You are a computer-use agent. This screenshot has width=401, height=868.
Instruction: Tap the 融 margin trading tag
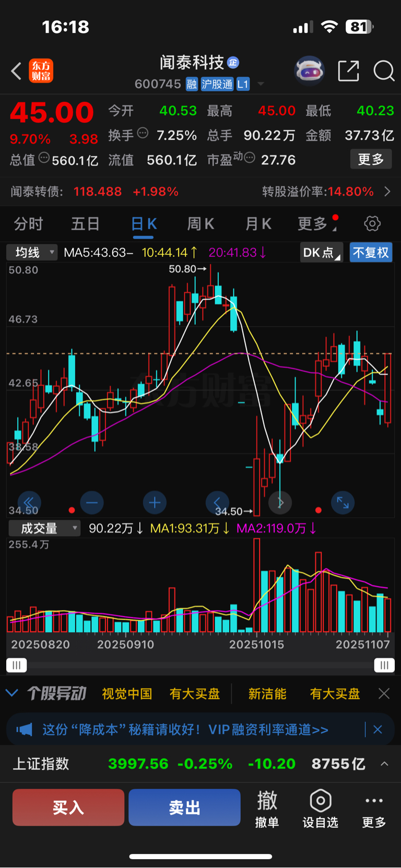tap(192, 84)
